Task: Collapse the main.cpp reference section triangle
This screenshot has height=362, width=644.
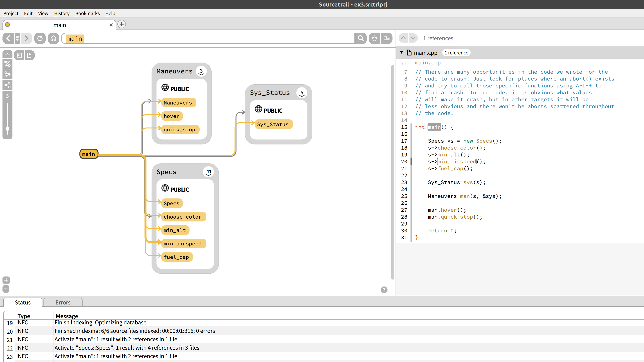Action: (401, 53)
